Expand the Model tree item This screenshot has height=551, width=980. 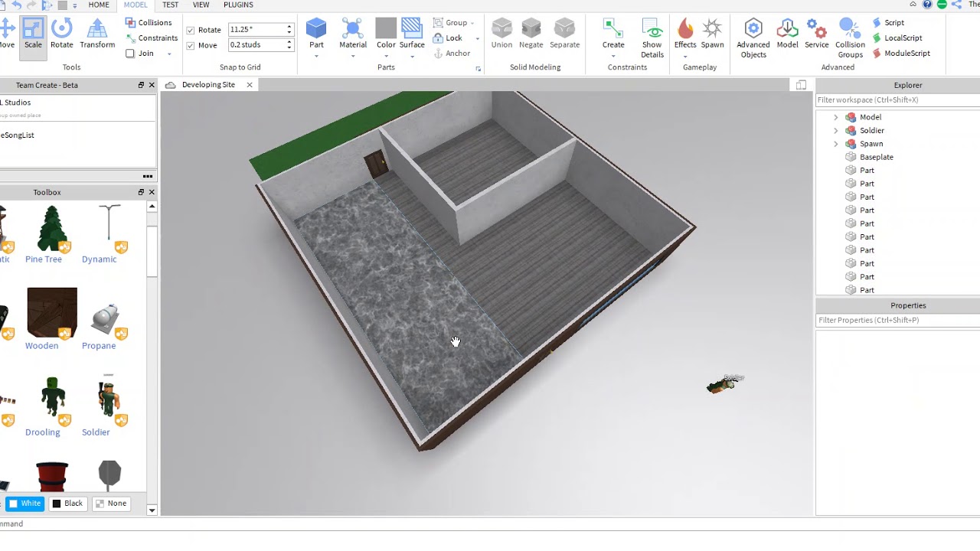click(x=836, y=117)
